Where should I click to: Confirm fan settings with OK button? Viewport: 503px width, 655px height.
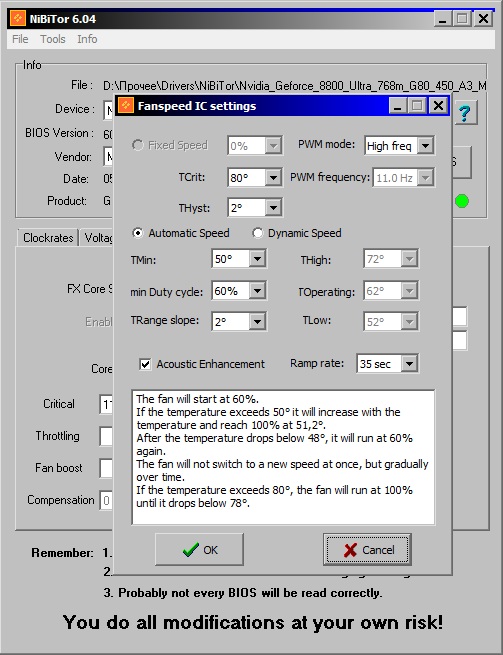199,549
